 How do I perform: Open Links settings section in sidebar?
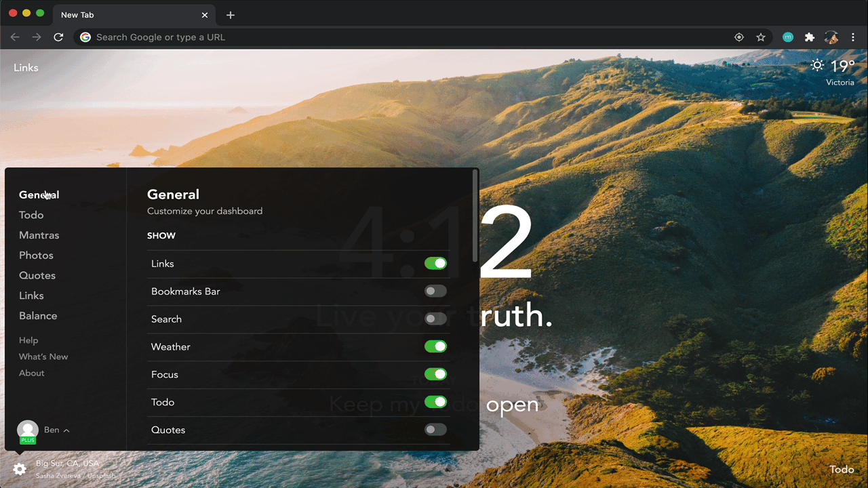(x=31, y=296)
